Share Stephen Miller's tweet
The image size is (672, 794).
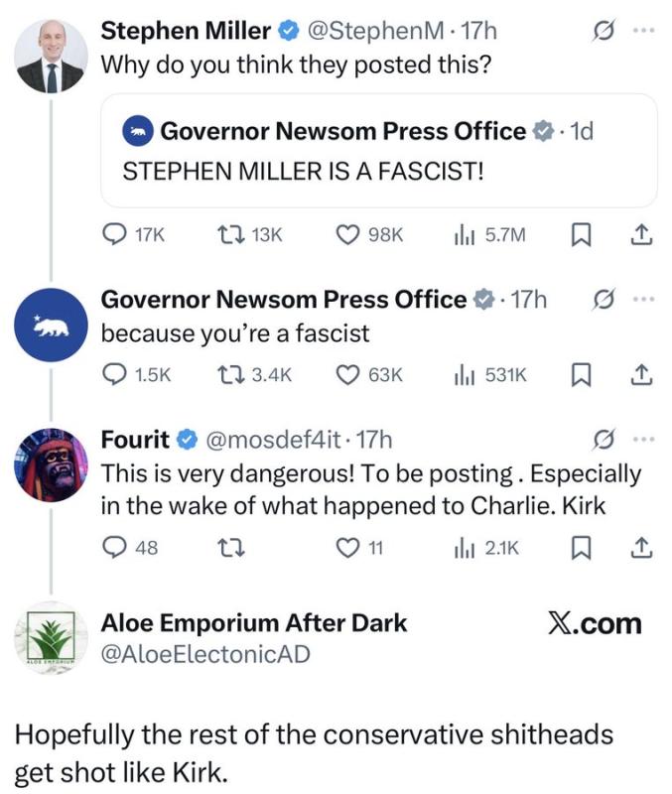640,234
